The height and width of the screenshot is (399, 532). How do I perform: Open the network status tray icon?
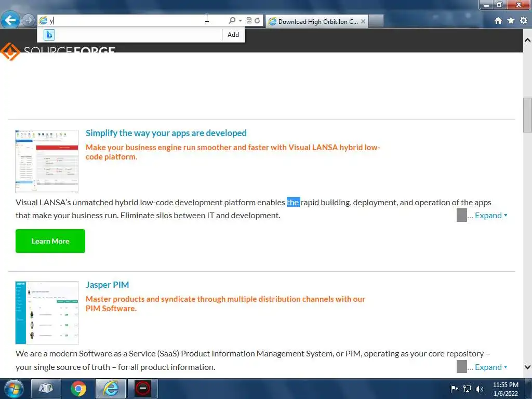tap(467, 389)
